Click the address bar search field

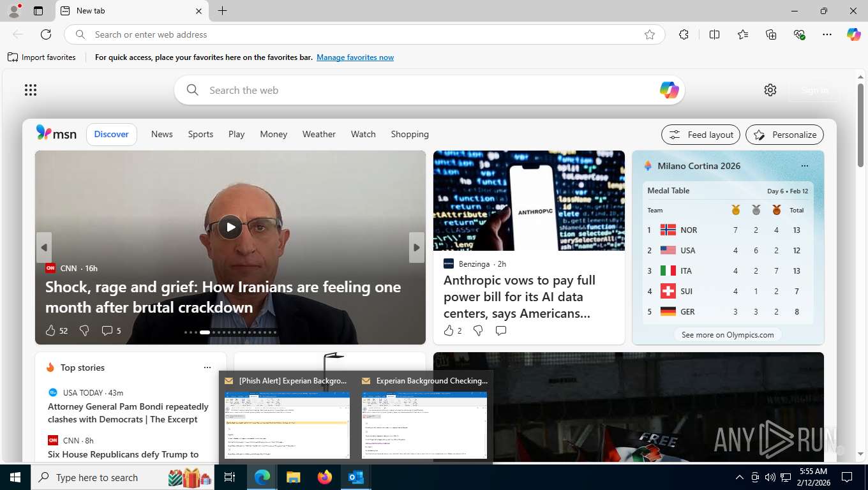364,34
